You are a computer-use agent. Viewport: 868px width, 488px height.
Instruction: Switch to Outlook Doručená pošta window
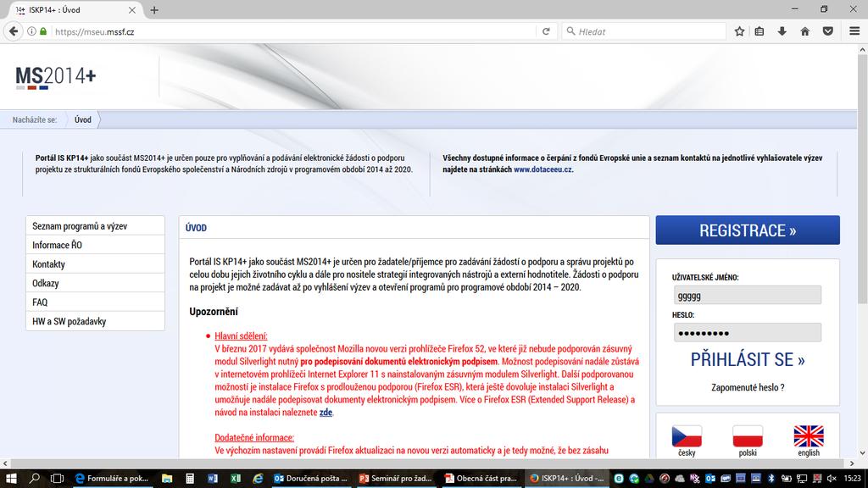tap(312, 478)
